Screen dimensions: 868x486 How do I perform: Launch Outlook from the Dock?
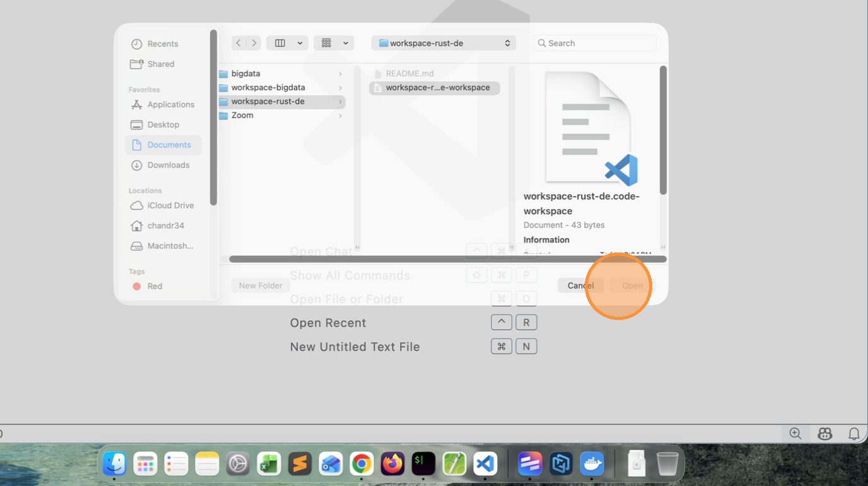click(331, 464)
